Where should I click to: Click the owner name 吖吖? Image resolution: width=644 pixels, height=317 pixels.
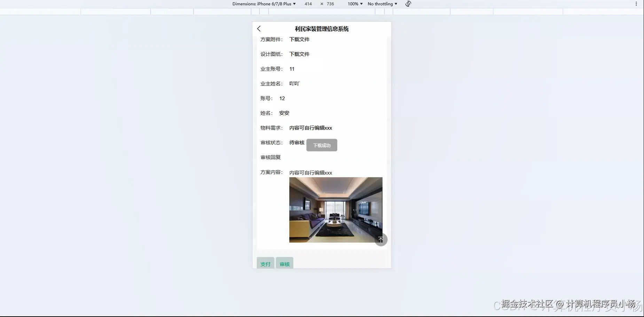pyautogui.click(x=293, y=84)
